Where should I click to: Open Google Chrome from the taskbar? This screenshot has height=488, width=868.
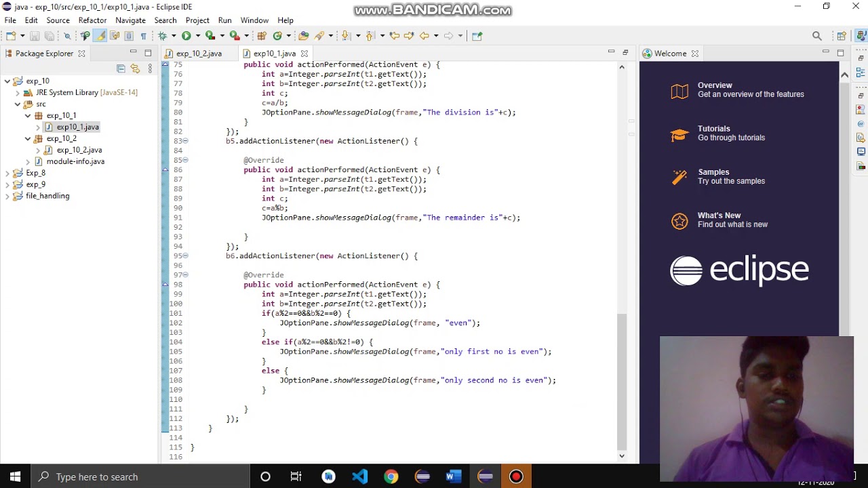pyautogui.click(x=391, y=476)
